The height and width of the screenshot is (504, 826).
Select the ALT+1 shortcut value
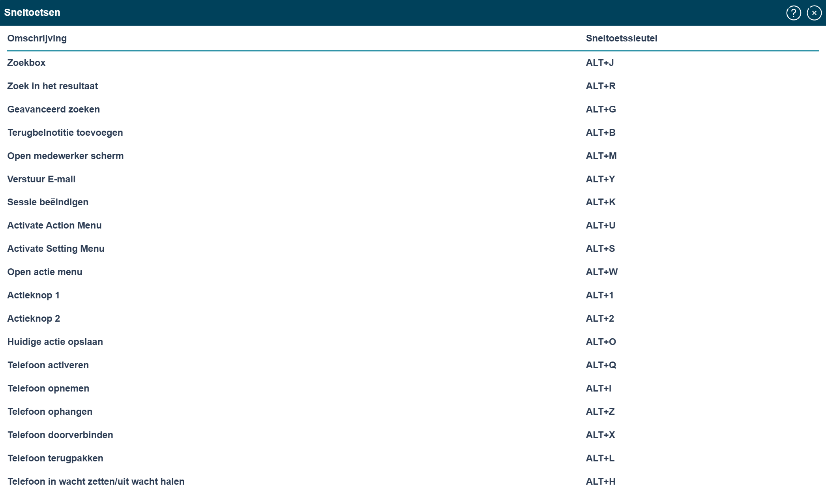pos(599,295)
